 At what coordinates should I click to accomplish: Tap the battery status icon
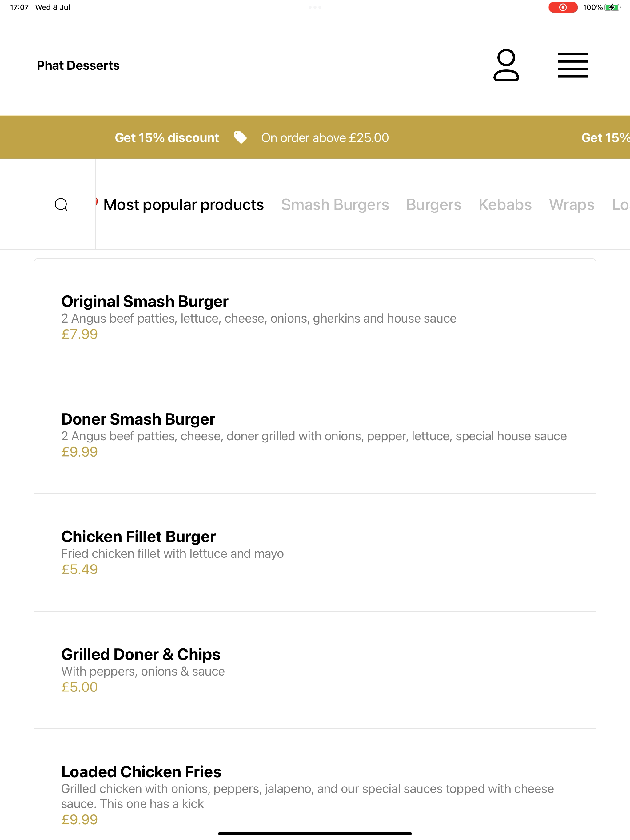pyautogui.click(x=612, y=7)
